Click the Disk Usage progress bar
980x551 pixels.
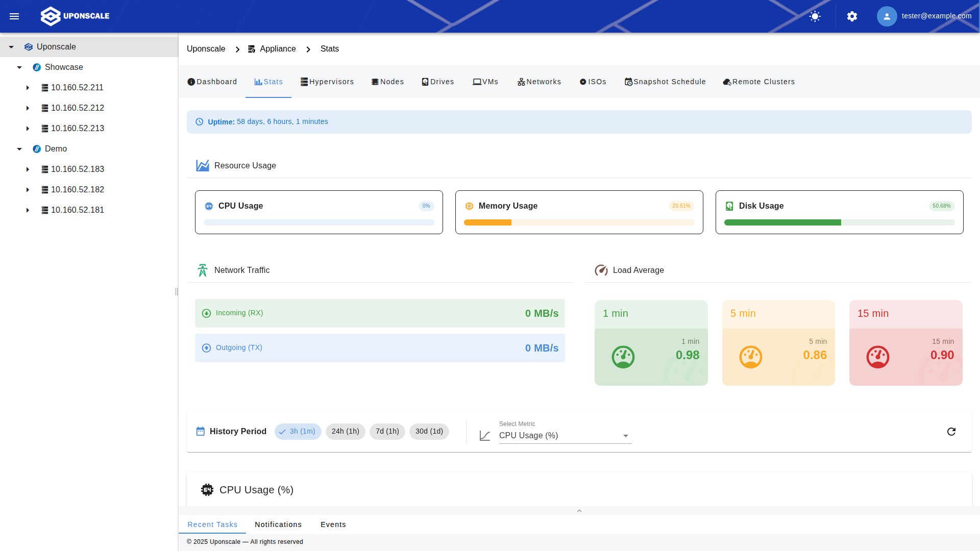click(x=839, y=222)
